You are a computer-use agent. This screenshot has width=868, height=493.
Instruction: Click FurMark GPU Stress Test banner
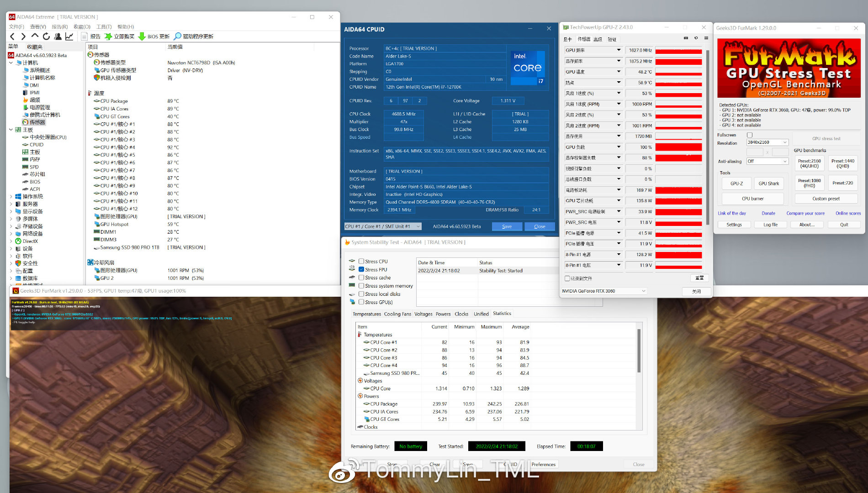[789, 68]
